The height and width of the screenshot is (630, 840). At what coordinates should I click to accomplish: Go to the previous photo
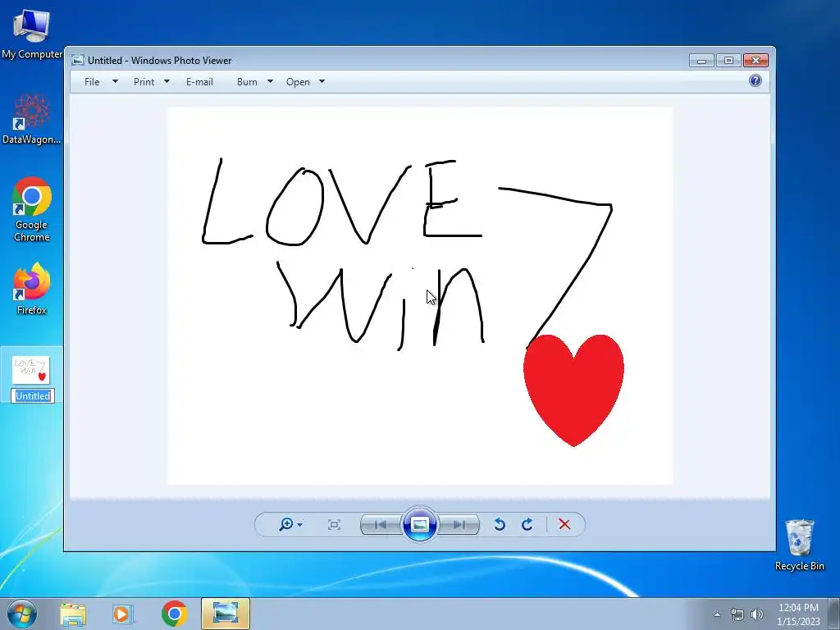(x=381, y=524)
